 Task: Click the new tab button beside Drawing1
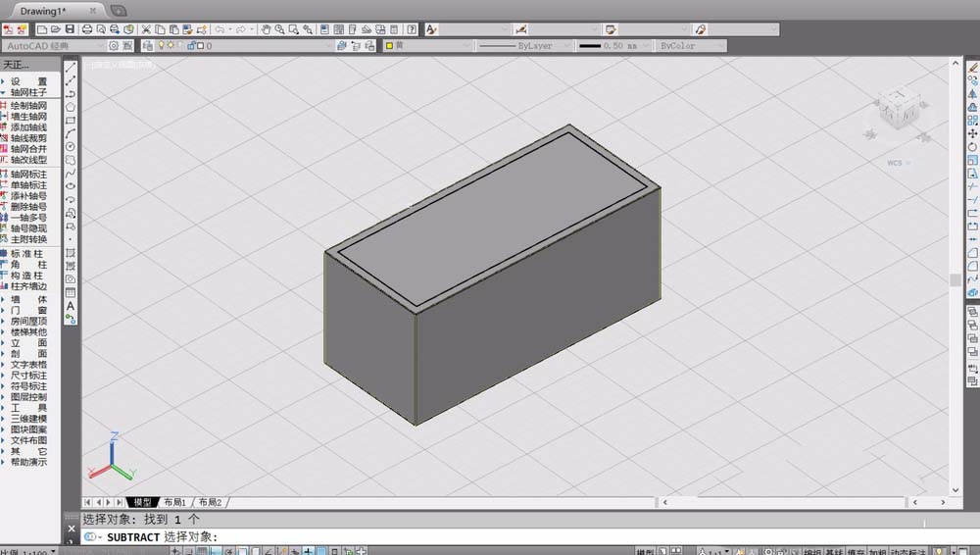tap(119, 11)
